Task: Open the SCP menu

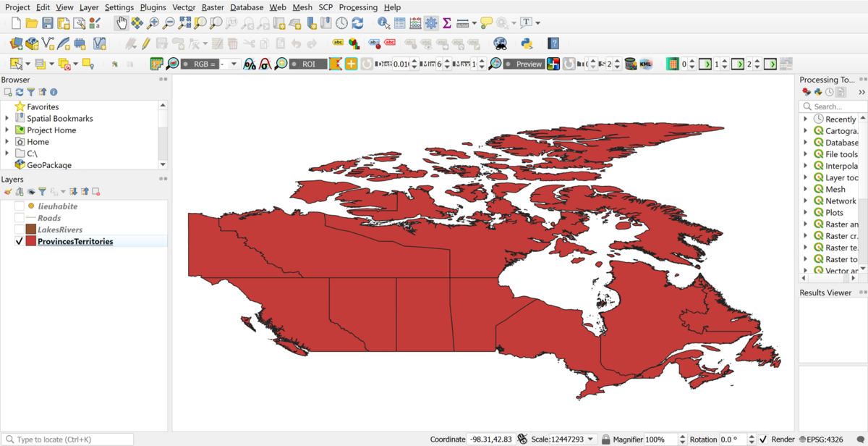Action: point(325,7)
